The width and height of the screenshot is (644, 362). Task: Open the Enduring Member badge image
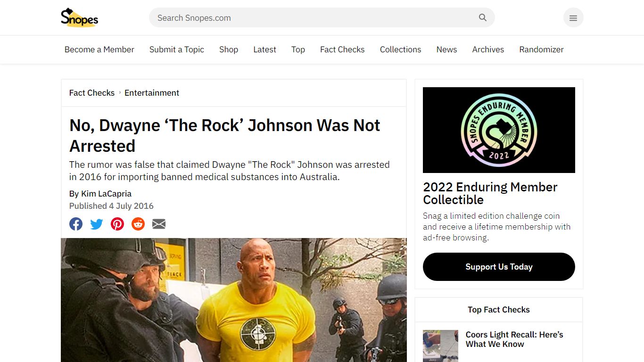pos(499,130)
